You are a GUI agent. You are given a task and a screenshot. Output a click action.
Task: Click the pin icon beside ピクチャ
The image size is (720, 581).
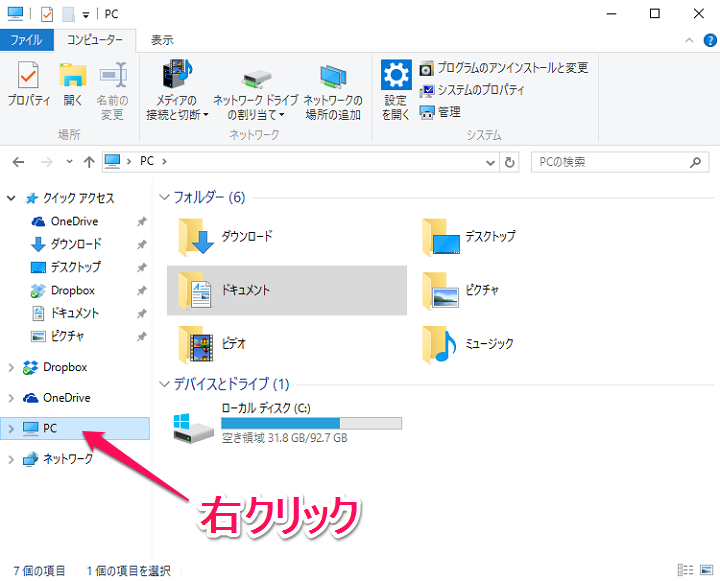pos(141,337)
